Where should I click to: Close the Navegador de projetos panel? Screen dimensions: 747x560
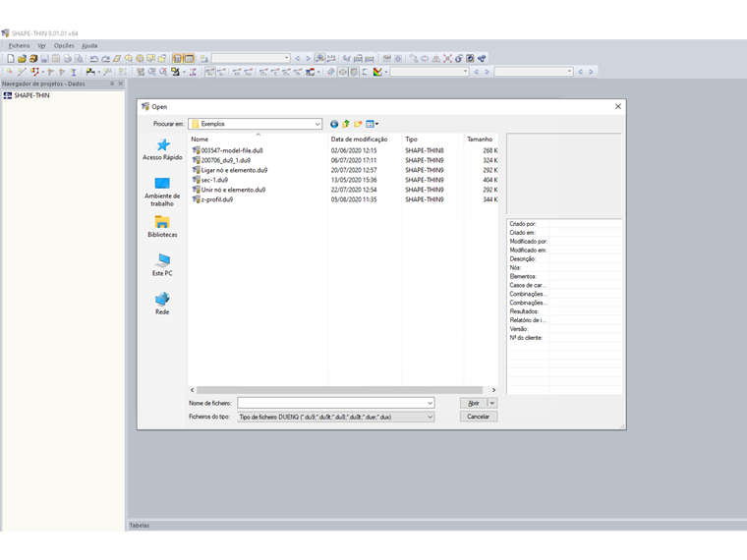click(x=121, y=84)
